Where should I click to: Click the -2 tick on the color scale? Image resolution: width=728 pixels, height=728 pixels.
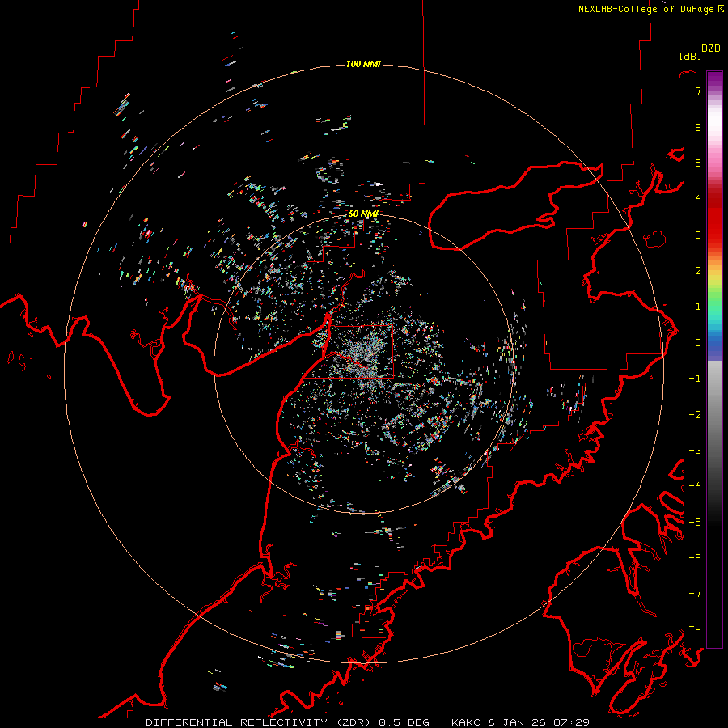pos(695,414)
